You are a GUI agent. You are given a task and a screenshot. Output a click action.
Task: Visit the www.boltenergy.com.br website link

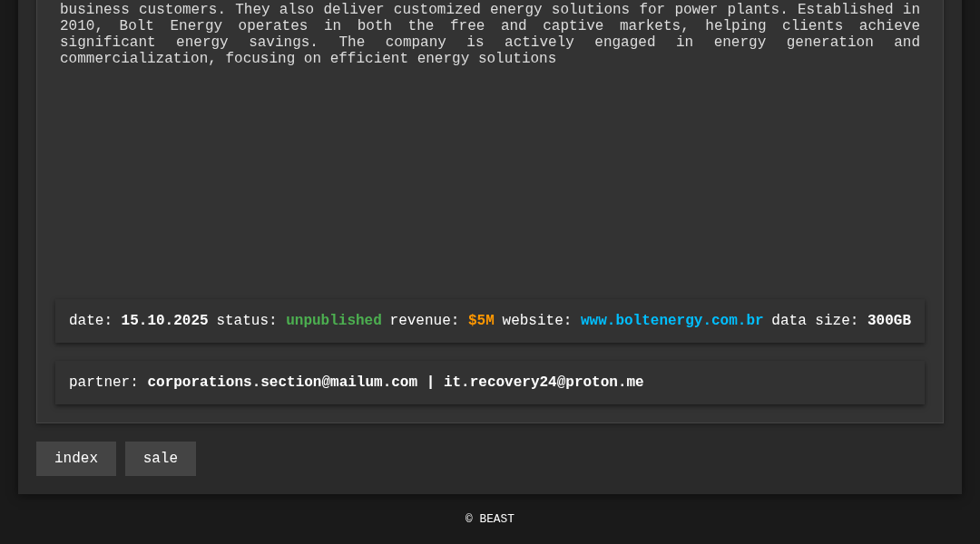point(671,320)
